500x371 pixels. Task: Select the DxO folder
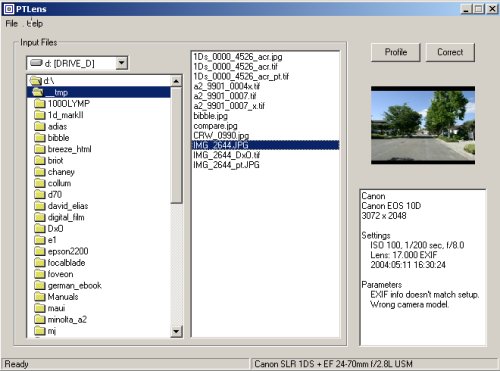coord(49,229)
